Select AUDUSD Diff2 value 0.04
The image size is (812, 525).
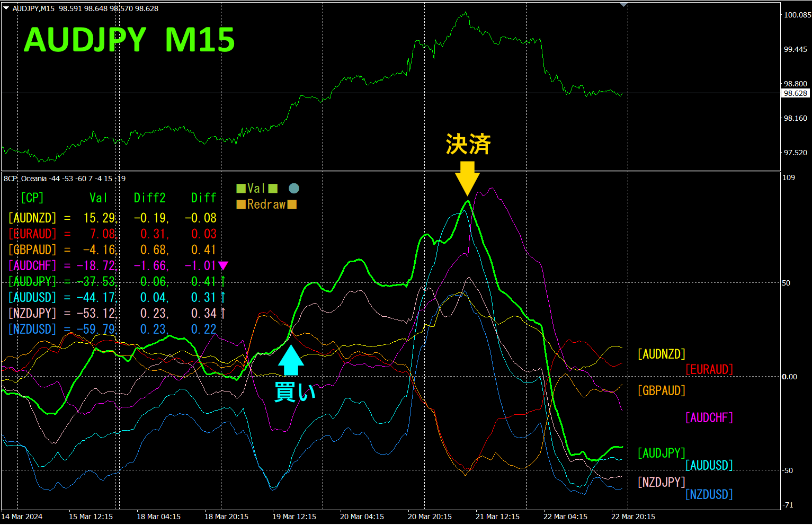154,297
